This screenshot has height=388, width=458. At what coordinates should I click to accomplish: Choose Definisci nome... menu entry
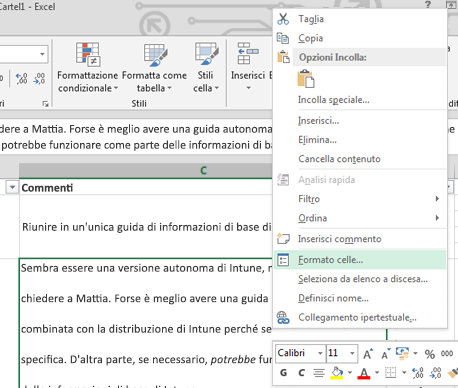(x=360, y=298)
